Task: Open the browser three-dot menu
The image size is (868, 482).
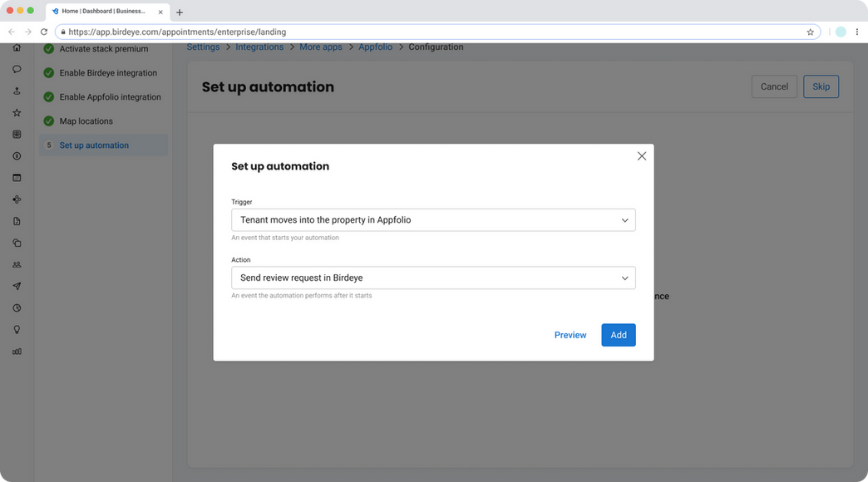Action: 857,32
